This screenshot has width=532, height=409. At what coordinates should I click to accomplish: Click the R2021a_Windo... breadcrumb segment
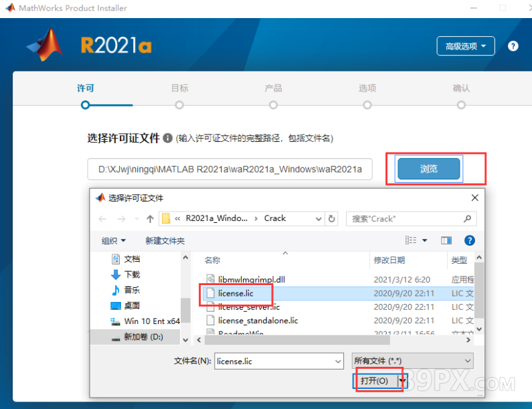pyautogui.click(x=216, y=218)
